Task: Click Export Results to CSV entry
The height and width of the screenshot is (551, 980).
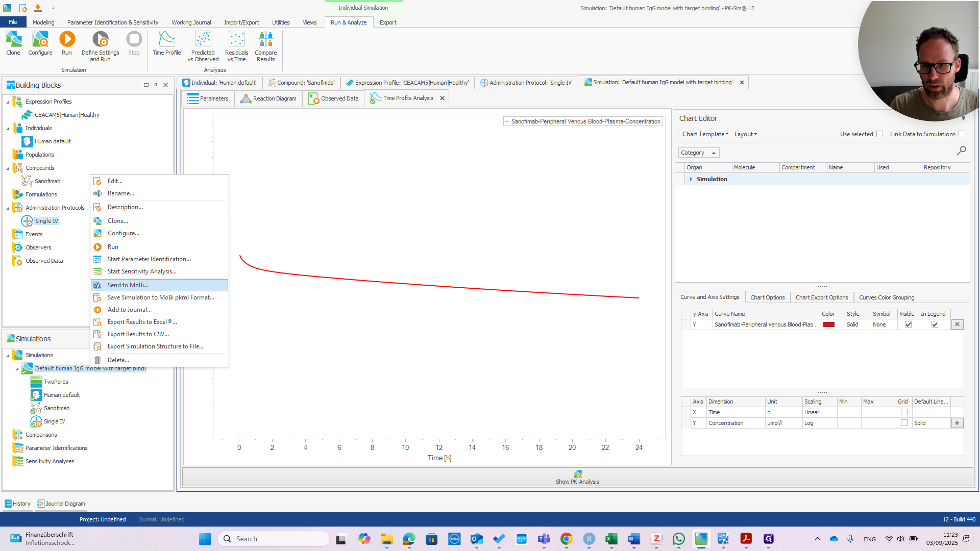Action: [x=138, y=334]
